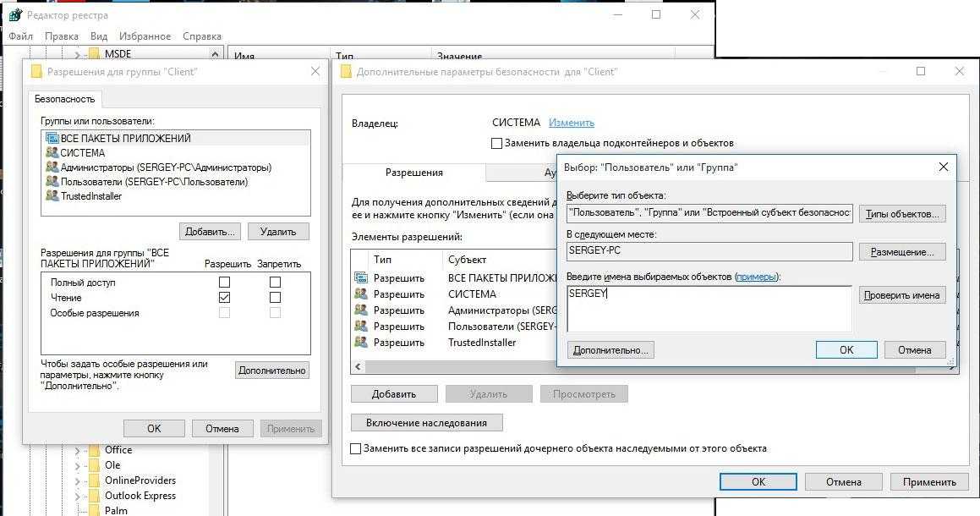Click the TrustedInstaller user icon in groups list

(52, 196)
